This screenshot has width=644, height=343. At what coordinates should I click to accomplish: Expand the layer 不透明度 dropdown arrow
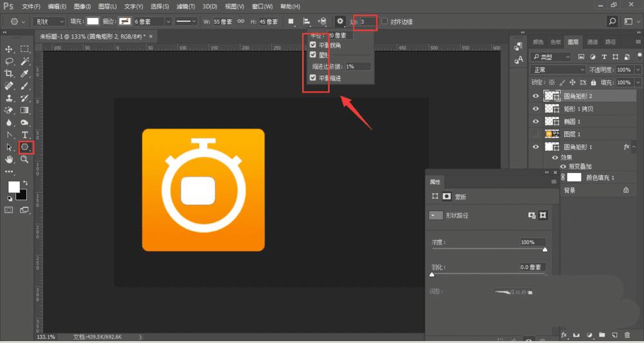pyautogui.click(x=638, y=70)
